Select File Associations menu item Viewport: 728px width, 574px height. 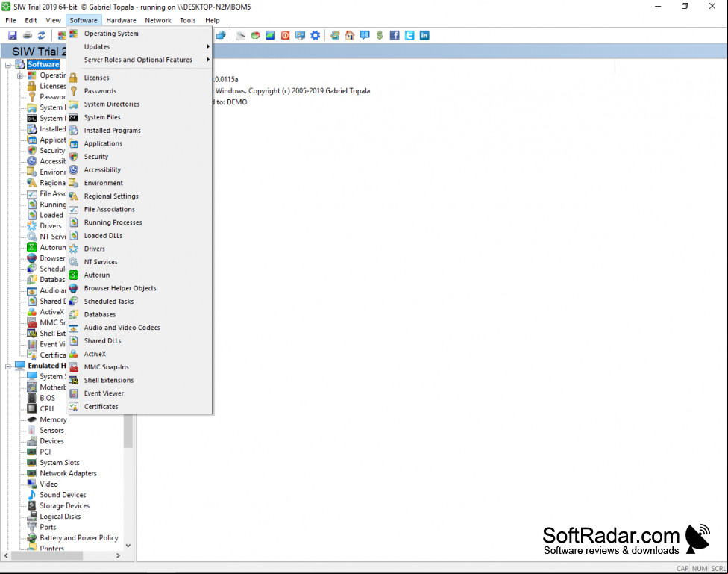139,210
